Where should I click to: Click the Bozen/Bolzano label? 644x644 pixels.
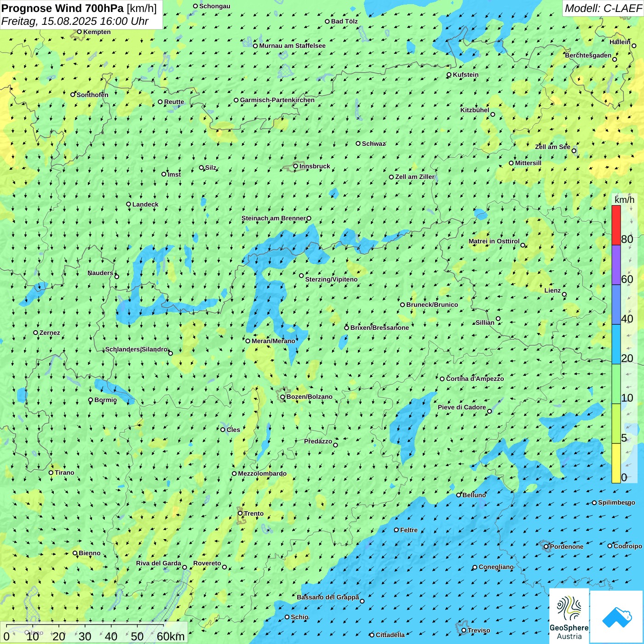[309, 397]
